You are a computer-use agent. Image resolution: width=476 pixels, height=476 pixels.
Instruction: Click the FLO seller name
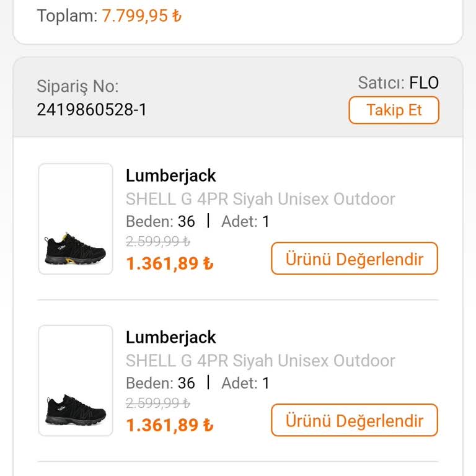424,83
